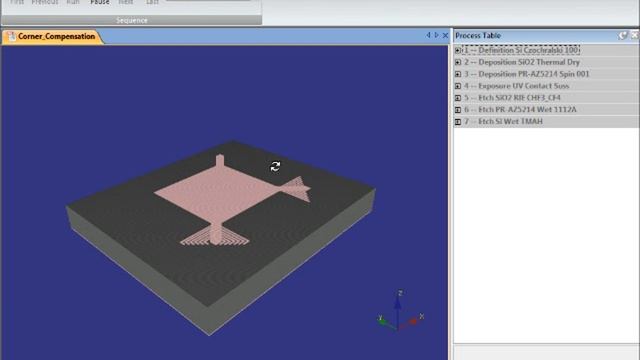
Task: Click the left tab-scroll arrow
Action: tap(428, 36)
